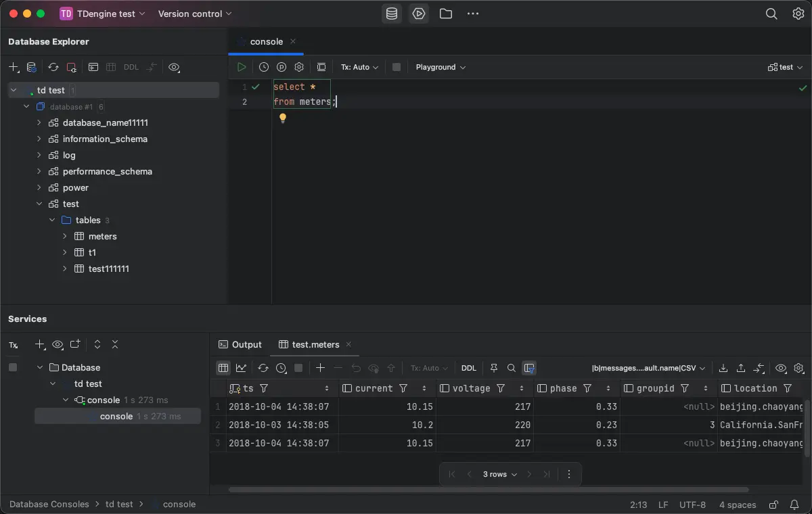Toggle the local filter icon in result toolbar
Viewport: 812px width, 514px height.
529,368
